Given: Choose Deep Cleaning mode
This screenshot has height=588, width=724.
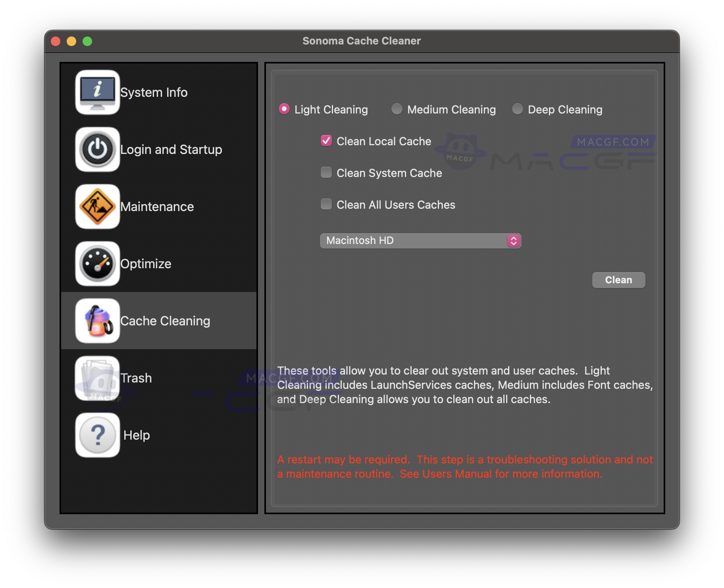Looking at the screenshot, I should tap(518, 109).
